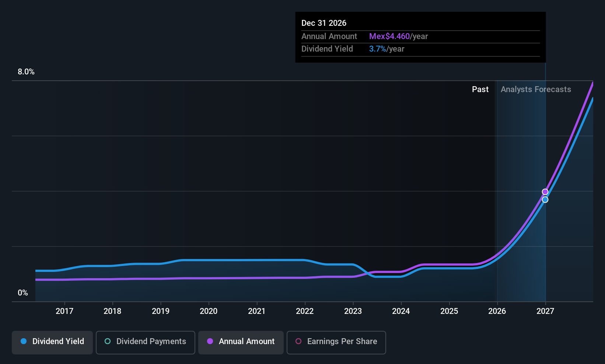Toggle the Dividend Yield series visibility
Viewport: 605px width, 364px height.
52,342
